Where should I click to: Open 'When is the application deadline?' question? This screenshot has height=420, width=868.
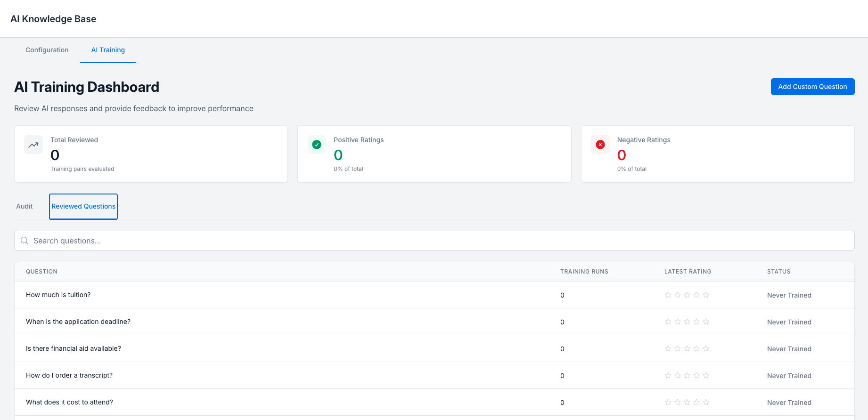coord(78,322)
